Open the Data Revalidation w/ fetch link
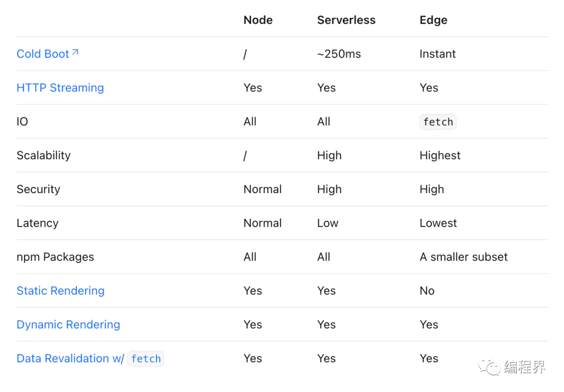Image resolution: width=564 pixels, height=392 pixels. (x=90, y=359)
